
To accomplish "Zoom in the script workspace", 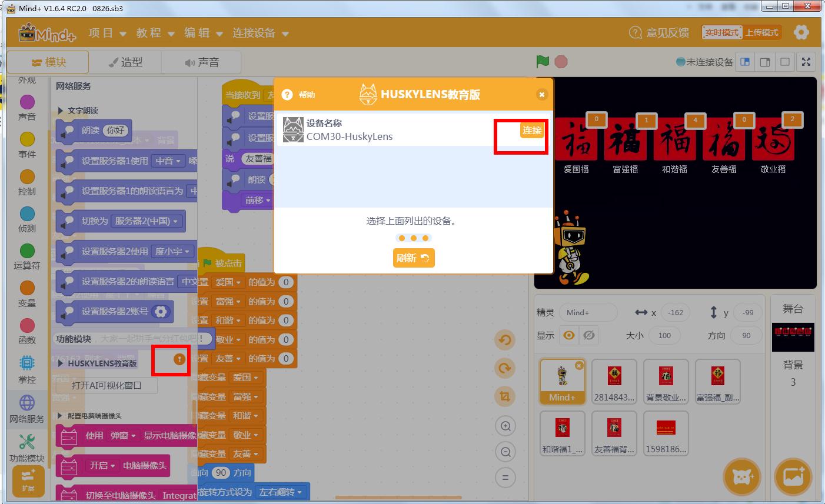I will [x=505, y=426].
